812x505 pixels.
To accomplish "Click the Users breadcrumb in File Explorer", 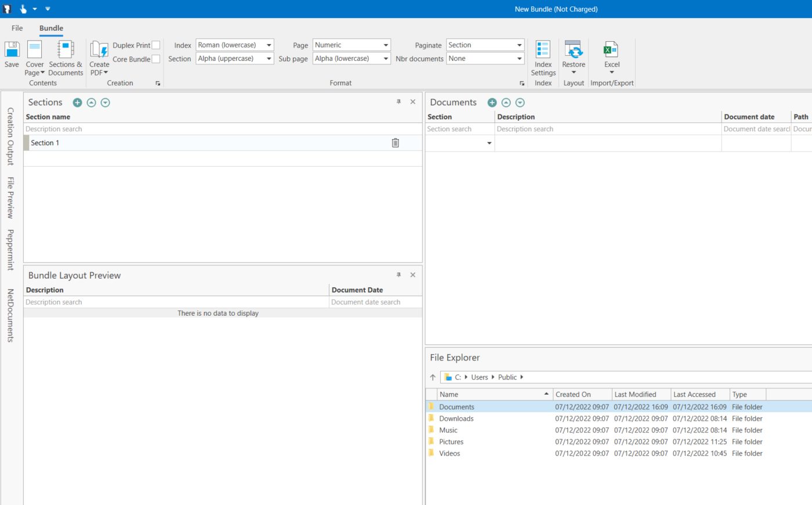I will (480, 377).
